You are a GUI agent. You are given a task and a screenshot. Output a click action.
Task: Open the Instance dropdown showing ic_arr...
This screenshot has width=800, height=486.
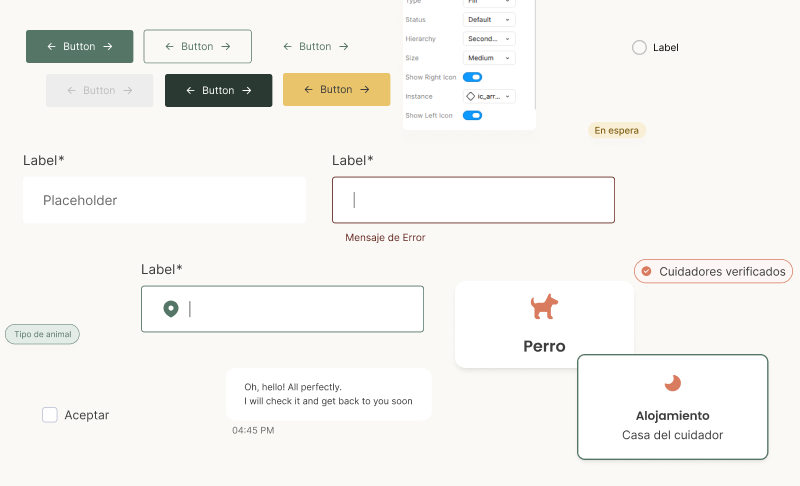pos(489,96)
